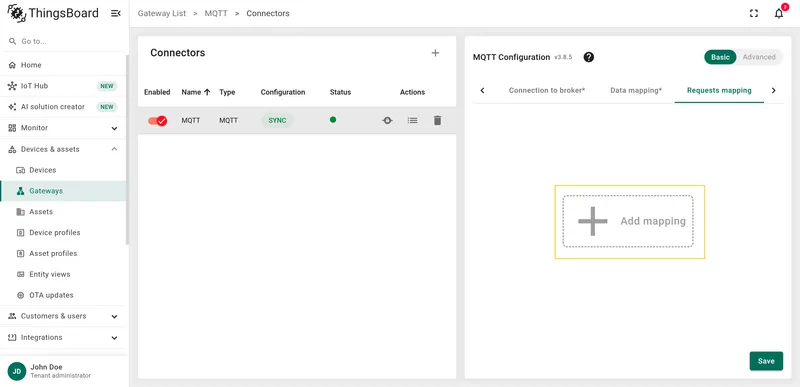Open Home from the sidebar
The height and width of the screenshot is (387, 800).
click(62, 65)
